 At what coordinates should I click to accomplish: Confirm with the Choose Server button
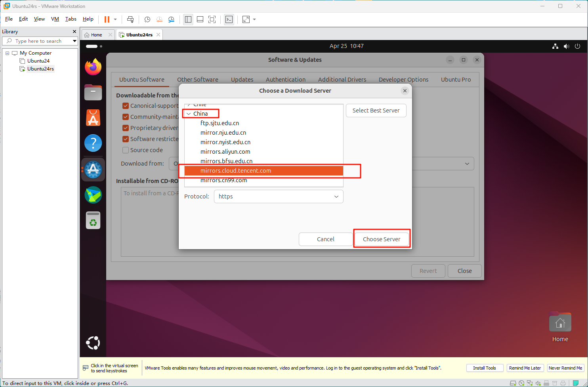click(382, 239)
